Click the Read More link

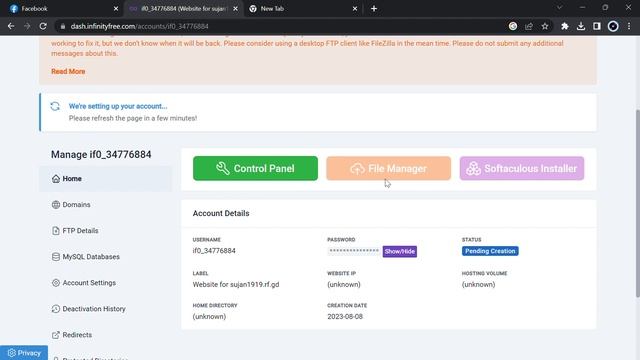[x=68, y=71]
